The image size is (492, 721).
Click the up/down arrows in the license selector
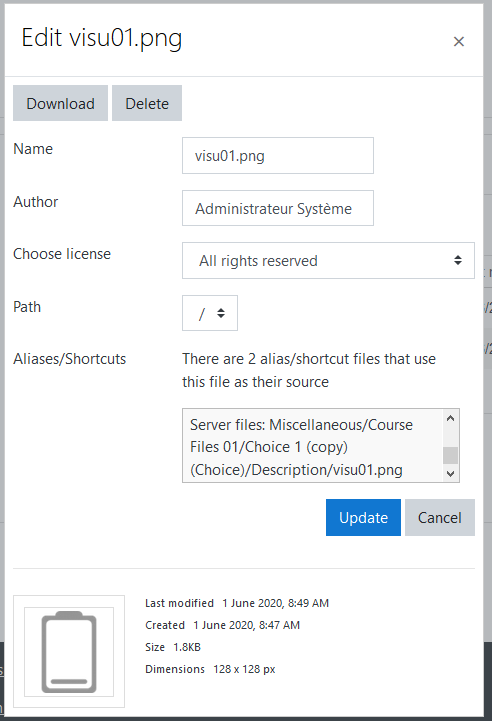tap(458, 260)
